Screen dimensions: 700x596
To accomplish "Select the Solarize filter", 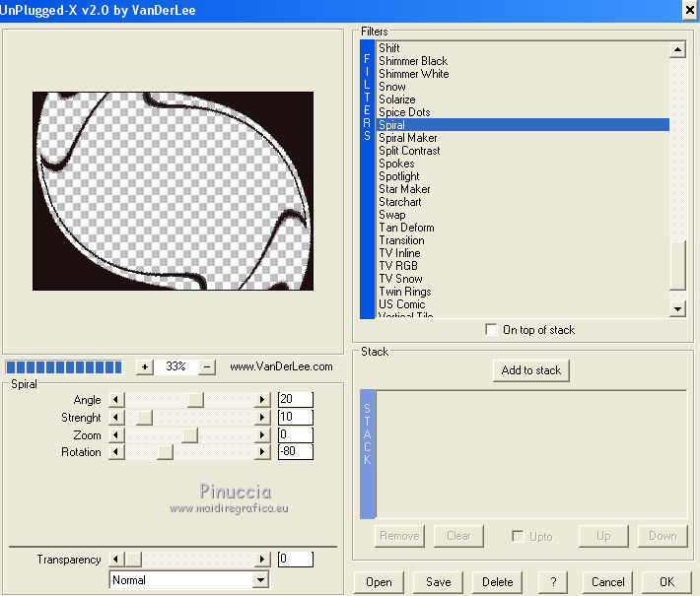I will (x=396, y=99).
